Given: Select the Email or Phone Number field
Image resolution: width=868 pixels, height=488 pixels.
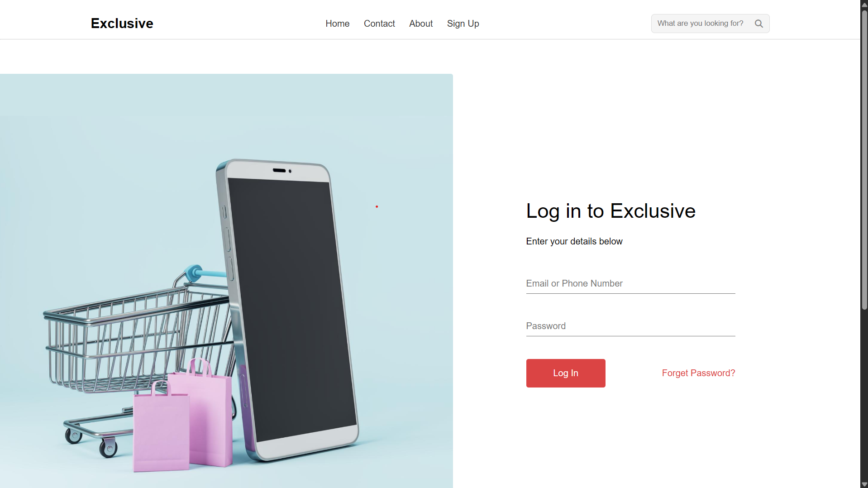Looking at the screenshot, I should 630,284.
